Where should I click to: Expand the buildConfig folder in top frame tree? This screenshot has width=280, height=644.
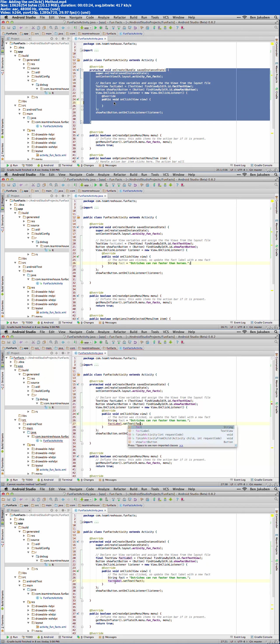(28, 77)
